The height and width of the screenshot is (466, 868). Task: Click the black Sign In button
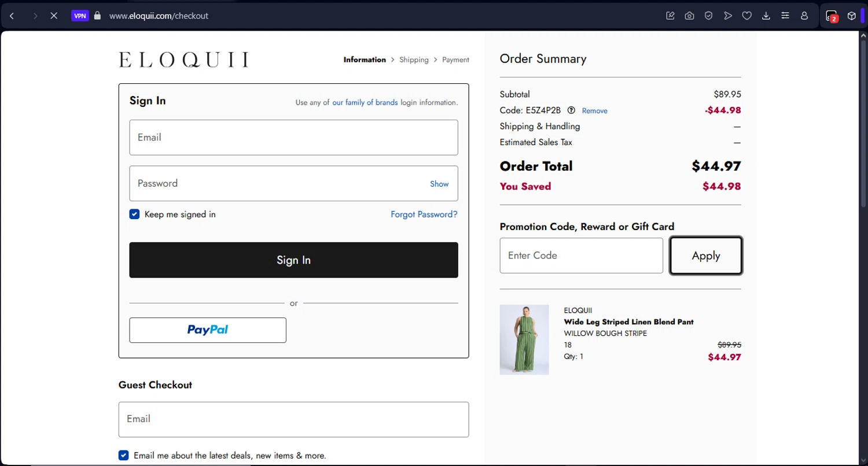pyautogui.click(x=293, y=260)
